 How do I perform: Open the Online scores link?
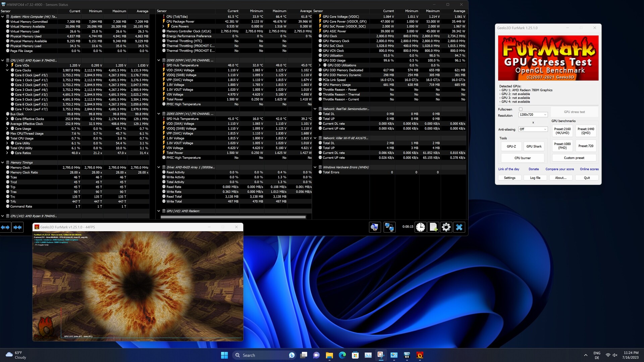(x=589, y=169)
